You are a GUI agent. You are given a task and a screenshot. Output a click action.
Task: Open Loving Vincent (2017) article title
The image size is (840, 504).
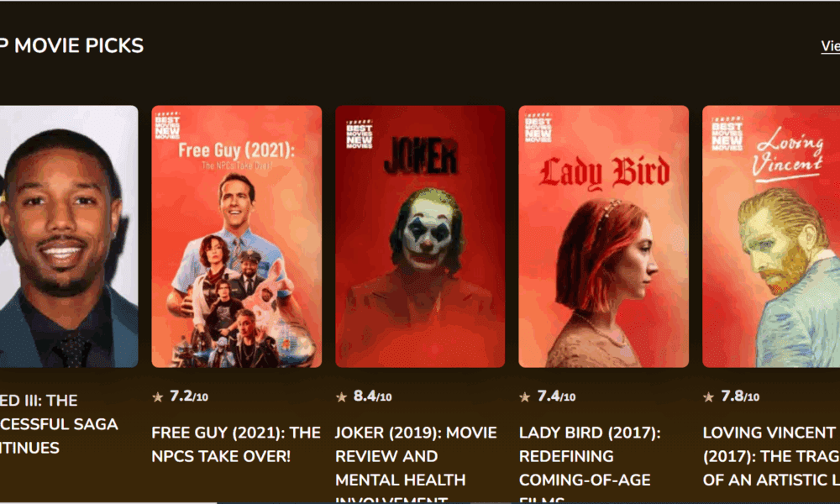coord(771,456)
